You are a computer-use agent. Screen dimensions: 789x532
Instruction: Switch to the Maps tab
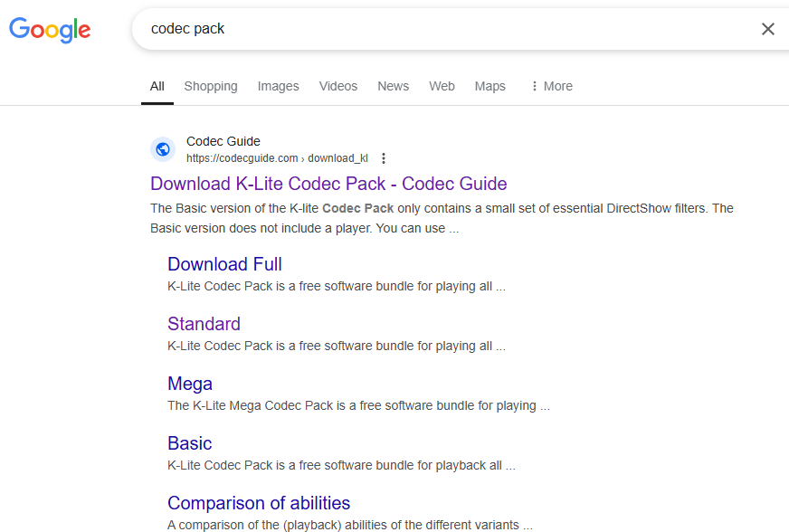pos(490,86)
